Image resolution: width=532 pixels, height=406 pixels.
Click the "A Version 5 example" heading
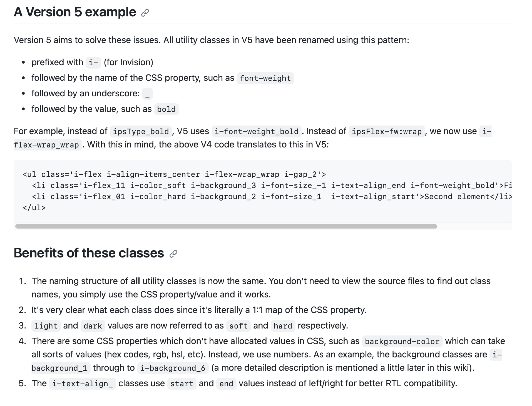(75, 12)
